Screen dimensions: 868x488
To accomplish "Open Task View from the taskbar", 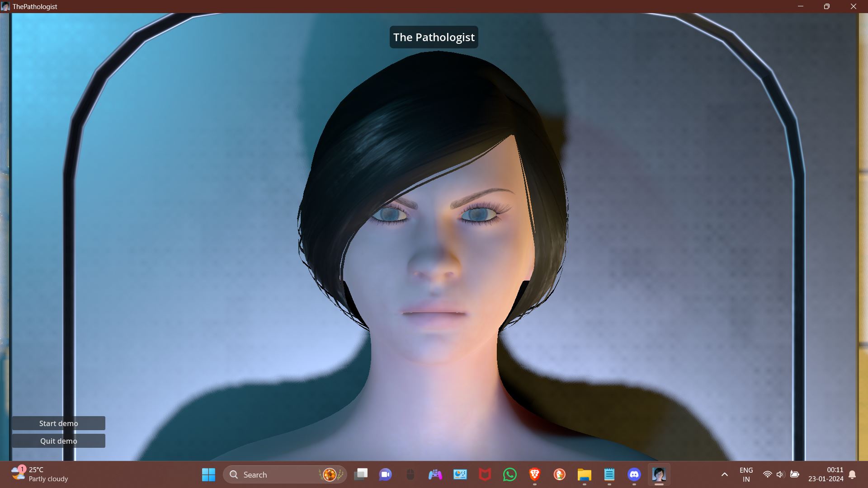I will coord(361,474).
